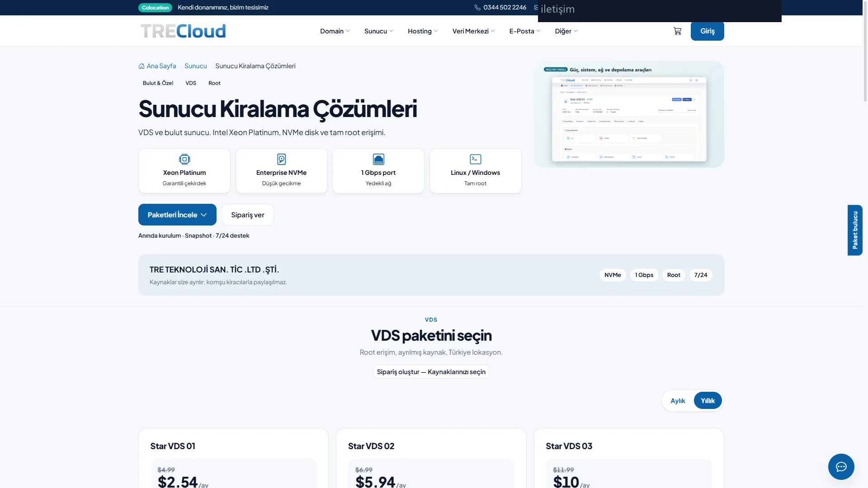Expand the Hosting menu
Image resolution: width=868 pixels, height=488 pixels.
pyautogui.click(x=422, y=31)
